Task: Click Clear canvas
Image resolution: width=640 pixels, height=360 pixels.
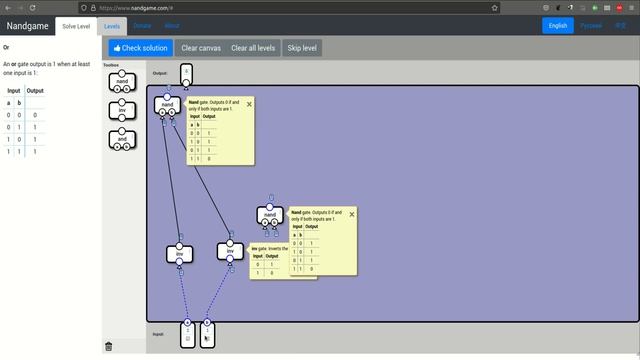Action: (201, 48)
